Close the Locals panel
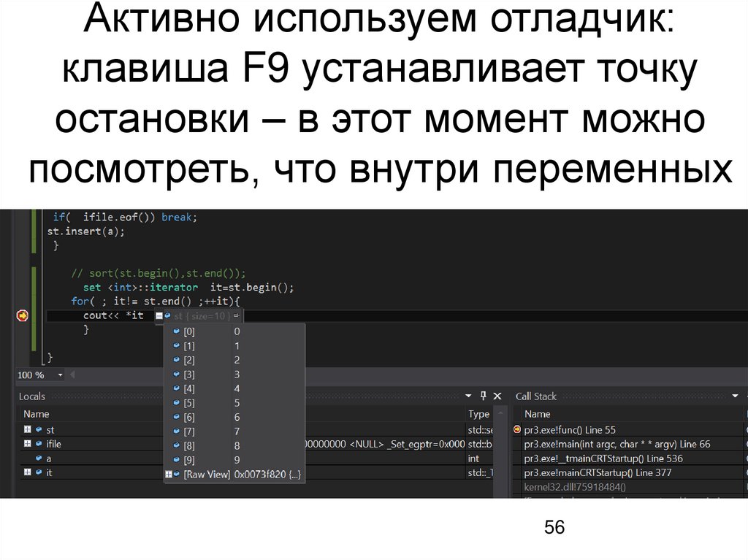This screenshot has height=560, width=748. [x=496, y=395]
